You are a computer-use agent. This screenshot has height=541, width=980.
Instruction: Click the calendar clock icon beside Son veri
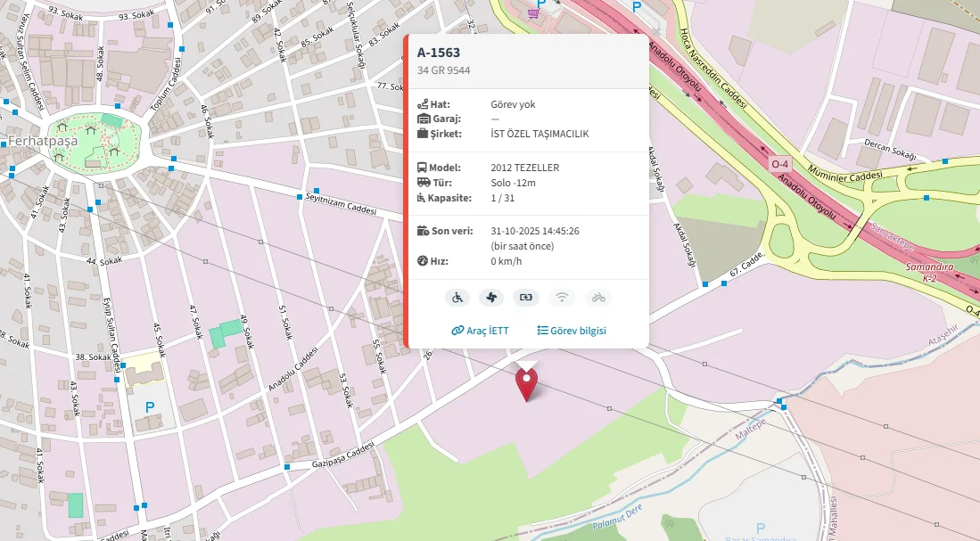423,231
